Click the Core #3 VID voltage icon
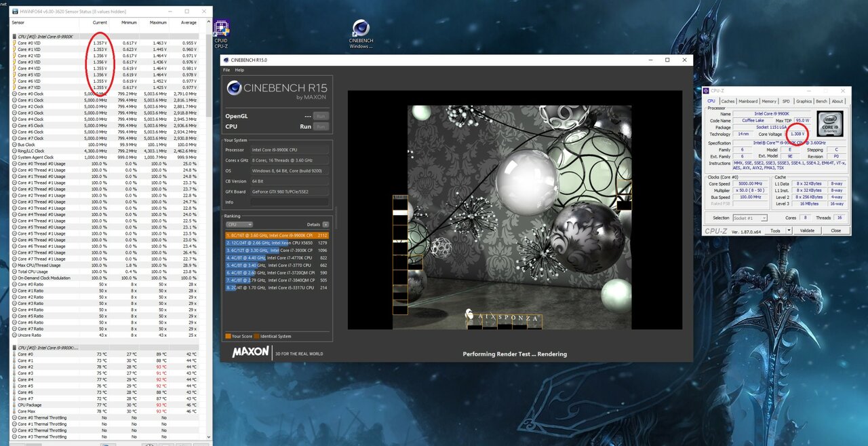Screen dimensions: 868x446 pyautogui.click(x=14, y=62)
